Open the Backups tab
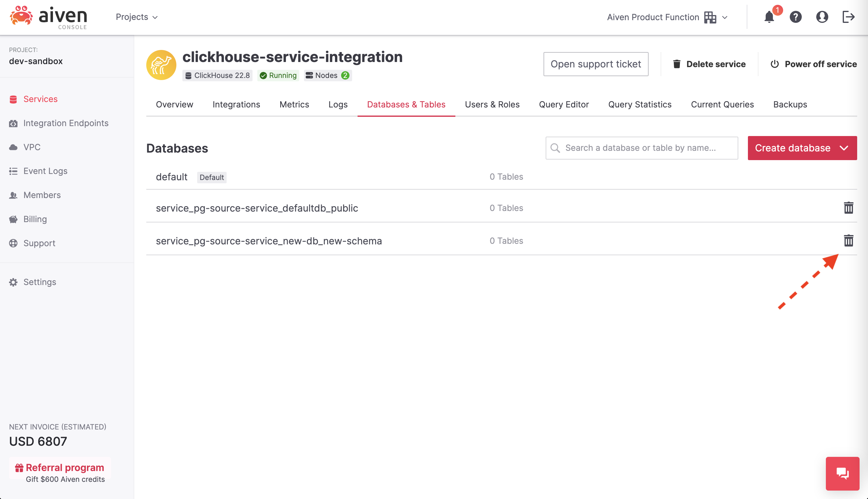The width and height of the screenshot is (868, 499). (790, 104)
